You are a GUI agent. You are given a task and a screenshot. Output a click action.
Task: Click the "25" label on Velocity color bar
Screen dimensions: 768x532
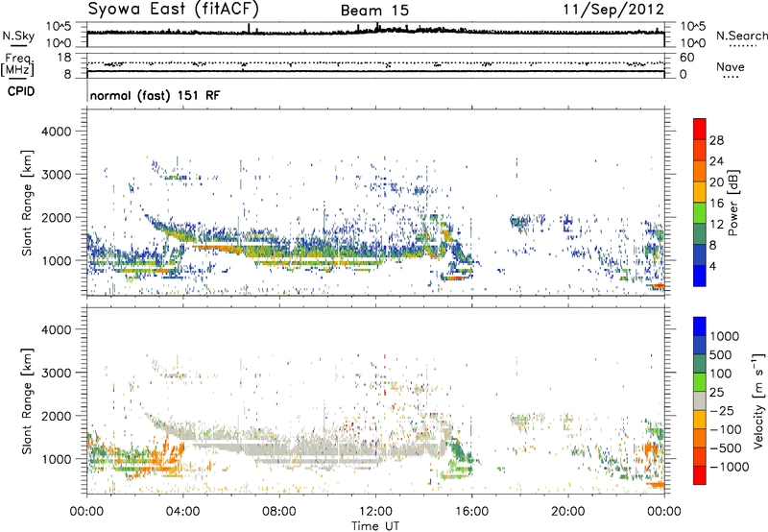[716, 393]
